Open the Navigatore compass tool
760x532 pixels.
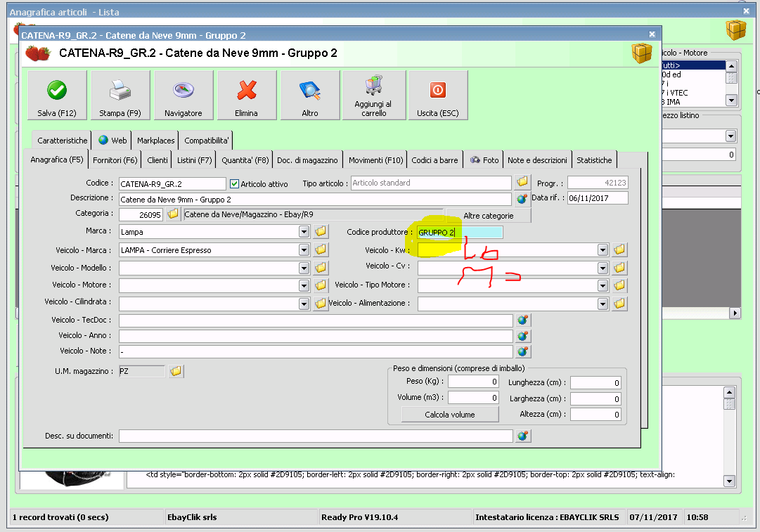tap(183, 91)
